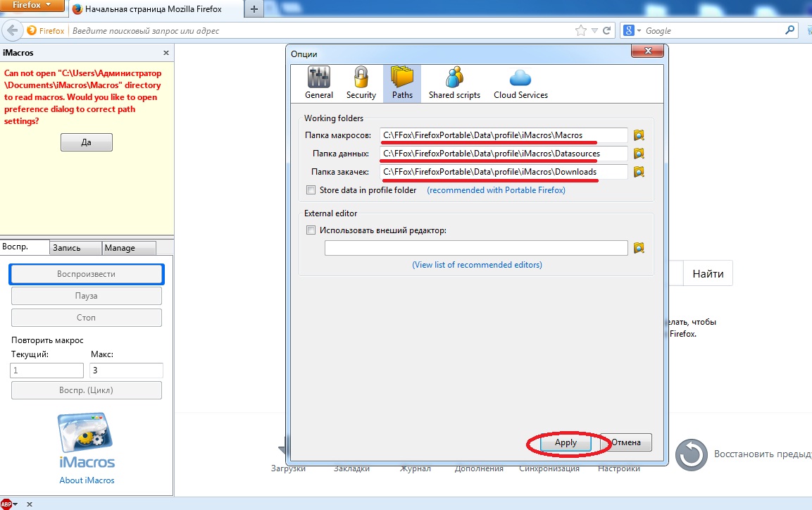Close the add-on bar with the x
This screenshot has height=510, width=812.
(x=30, y=504)
